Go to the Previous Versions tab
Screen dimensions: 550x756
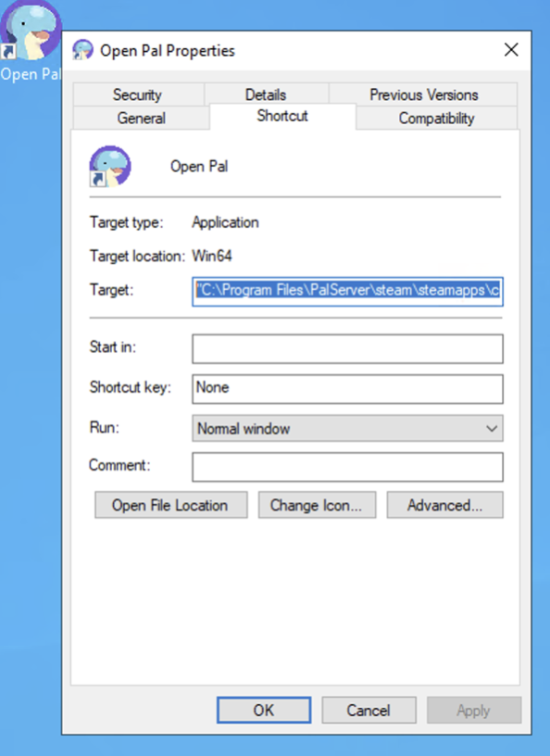[x=424, y=94]
